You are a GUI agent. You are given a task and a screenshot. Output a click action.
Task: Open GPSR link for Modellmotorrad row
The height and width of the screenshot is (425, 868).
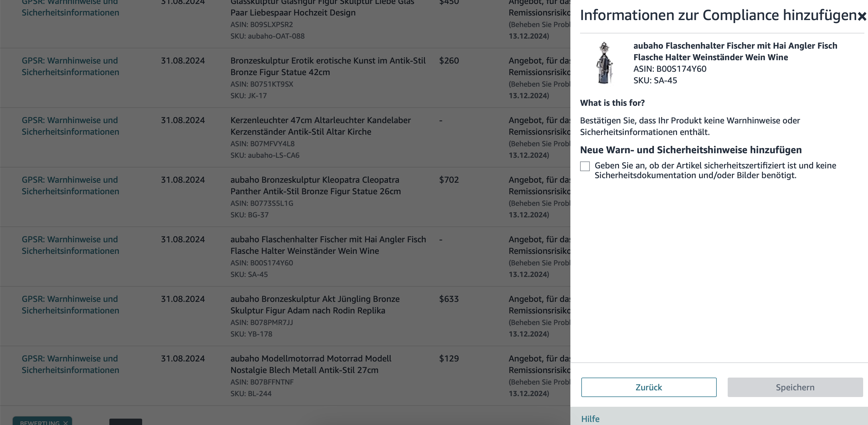coord(70,364)
